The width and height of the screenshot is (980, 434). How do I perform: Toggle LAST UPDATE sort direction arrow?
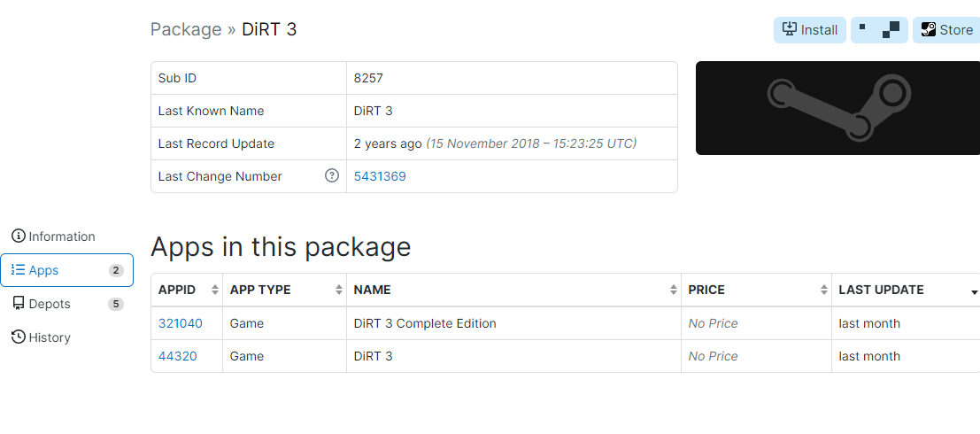975,292
